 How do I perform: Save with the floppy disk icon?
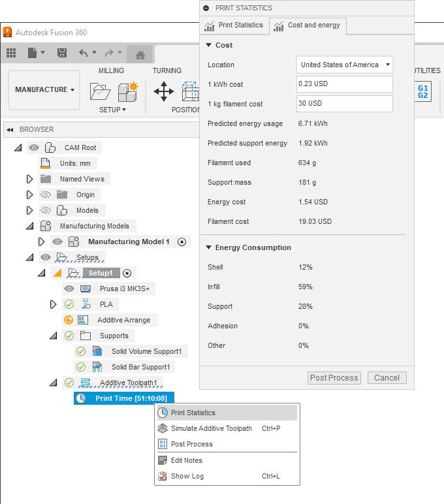pyautogui.click(x=62, y=52)
